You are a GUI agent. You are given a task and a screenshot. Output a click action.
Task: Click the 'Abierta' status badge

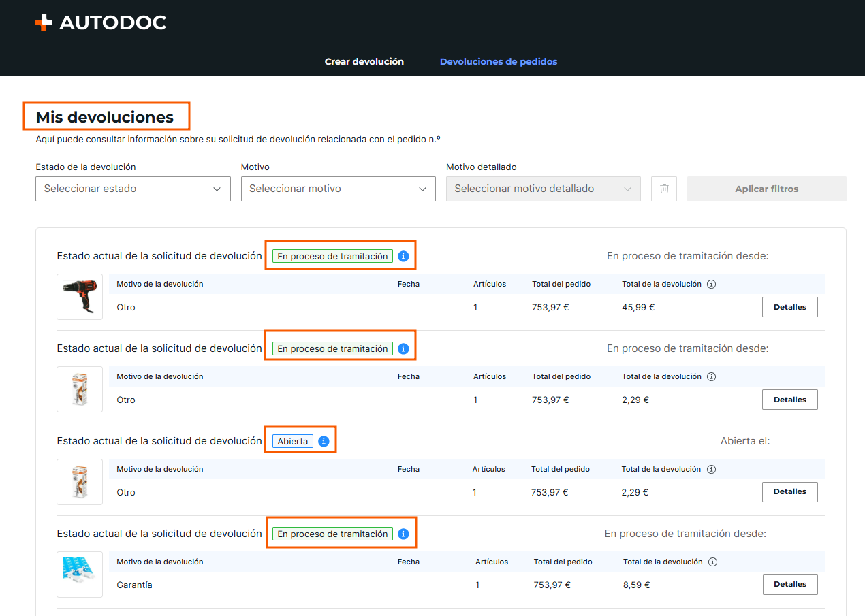point(293,441)
